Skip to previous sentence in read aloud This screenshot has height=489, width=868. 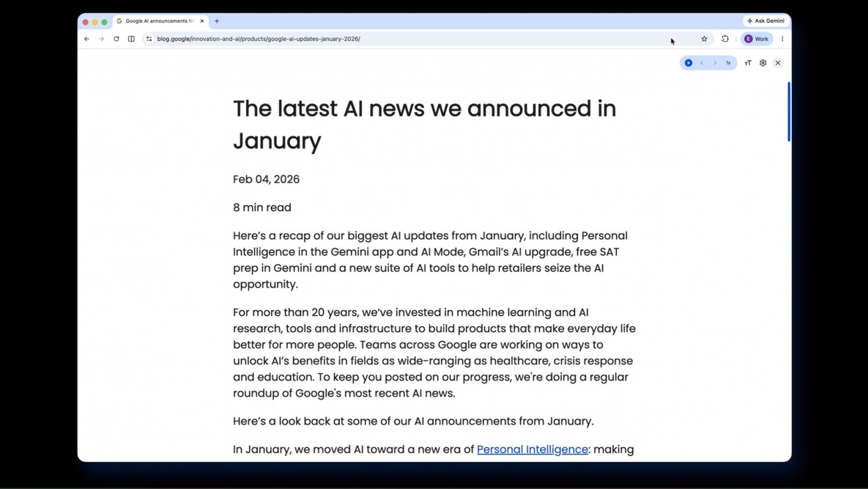[x=702, y=63]
